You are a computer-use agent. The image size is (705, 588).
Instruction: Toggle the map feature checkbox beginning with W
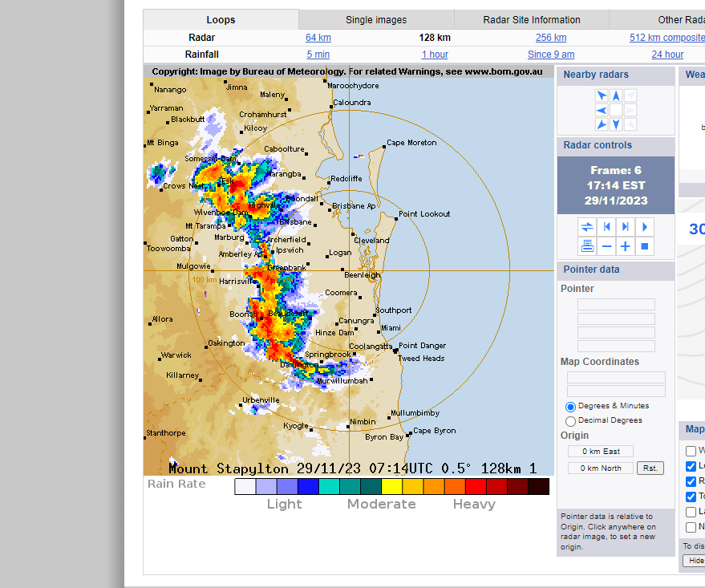[x=691, y=451]
